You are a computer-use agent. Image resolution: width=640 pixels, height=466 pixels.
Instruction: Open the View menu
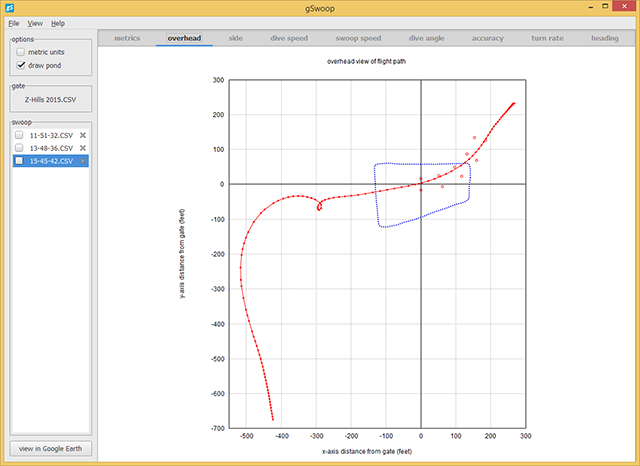35,22
